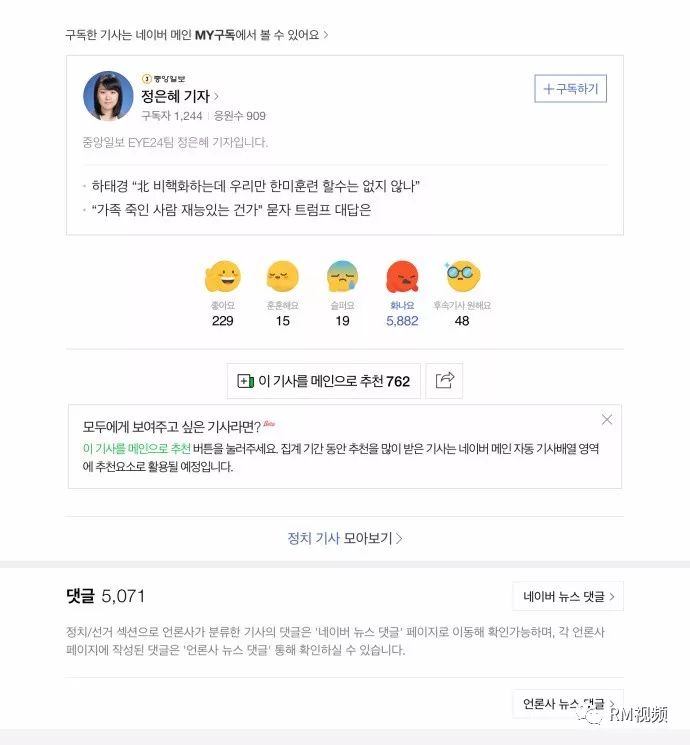690x745 pixels.
Task: Click the 중앙일보 publisher logo
Action: tap(163, 79)
